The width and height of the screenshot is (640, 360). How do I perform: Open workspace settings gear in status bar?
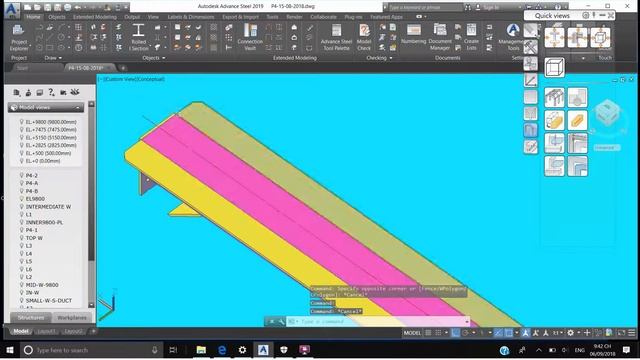(x=571, y=333)
